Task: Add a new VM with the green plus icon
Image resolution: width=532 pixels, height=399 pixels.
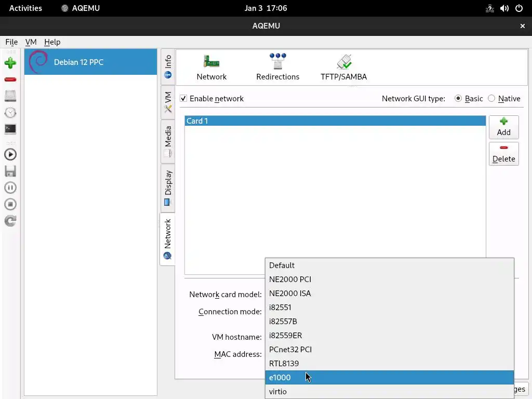Action: tap(10, 63)
